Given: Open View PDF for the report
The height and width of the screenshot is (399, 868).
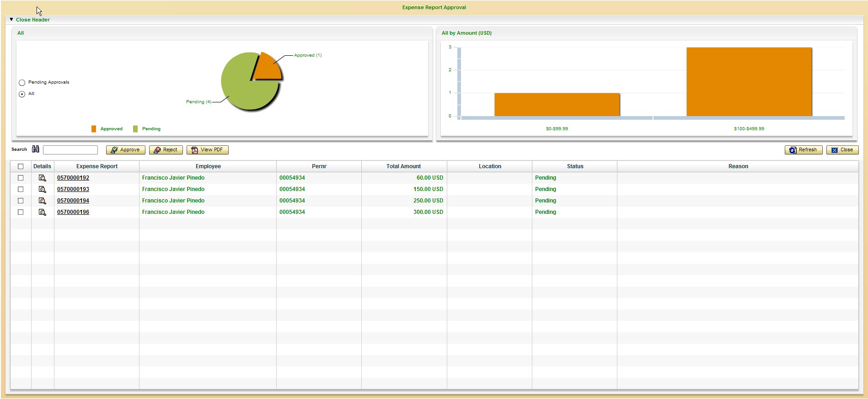Looking at the screenshot, I should [x=208, y=150].
